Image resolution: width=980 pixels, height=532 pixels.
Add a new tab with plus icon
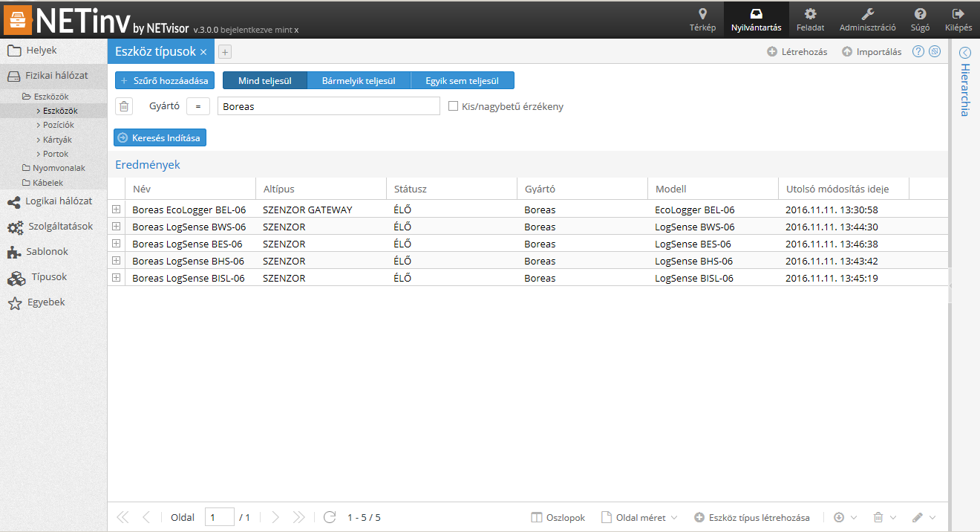click(x=225, y=51)
